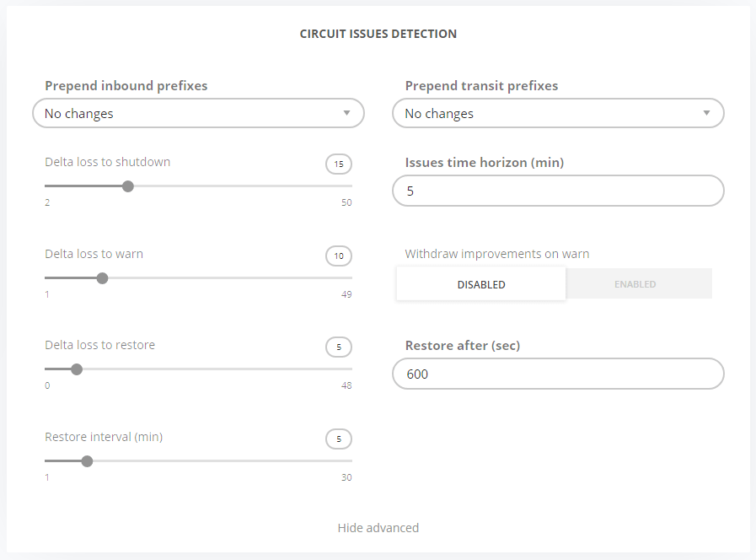Click the maximum value 48 under restore slider

[x=346, y=385]
